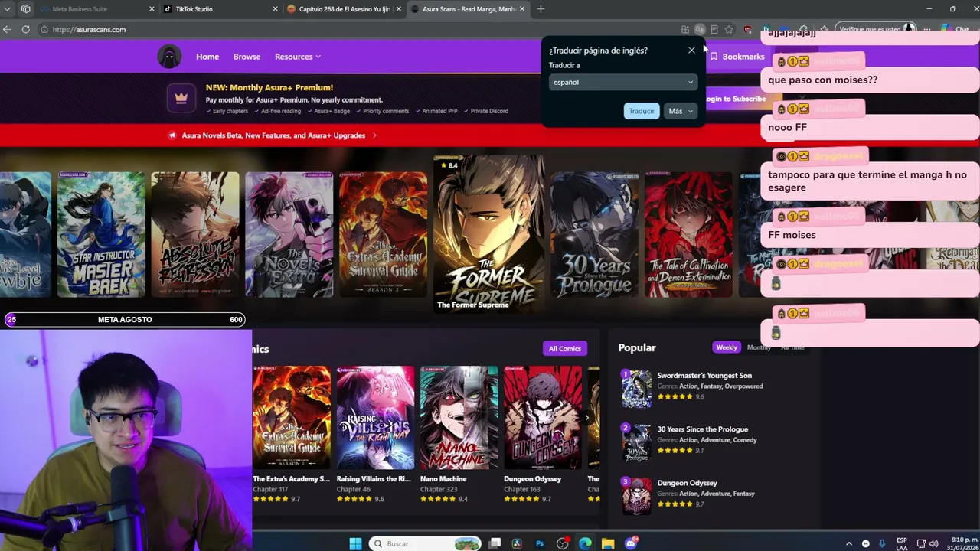980x551 pixels.
Task: Switch to the Capítulo 268 de El Asesino tab
Action: (345, 9)
